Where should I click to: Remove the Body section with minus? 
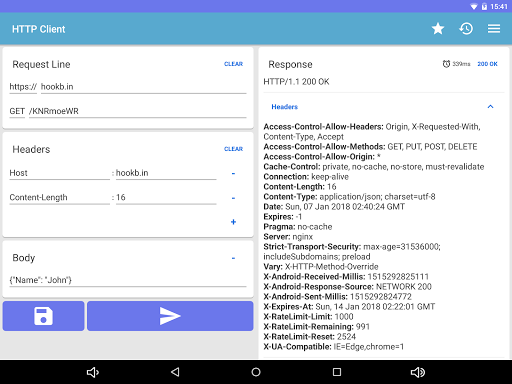point(233,258)
